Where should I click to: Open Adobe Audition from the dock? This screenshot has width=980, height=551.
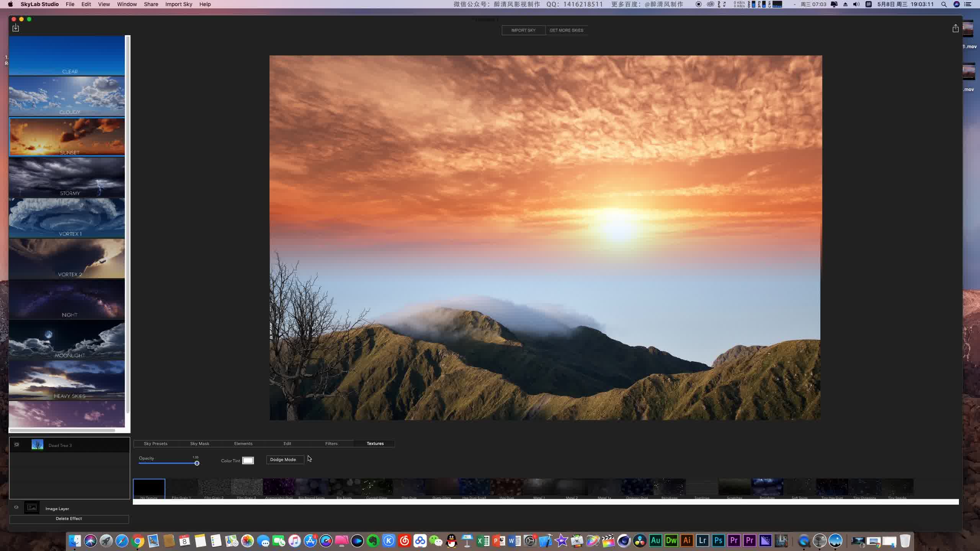tap(655, 541)
